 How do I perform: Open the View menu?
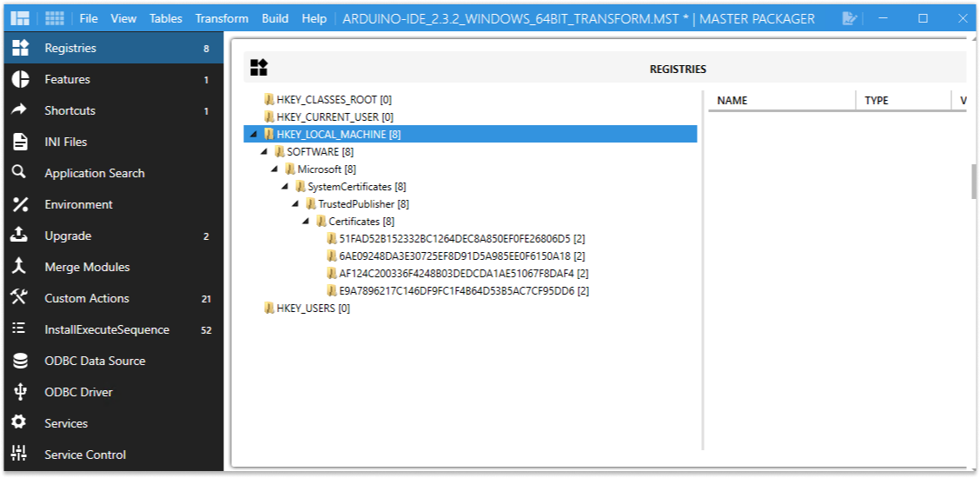point(123,19)
